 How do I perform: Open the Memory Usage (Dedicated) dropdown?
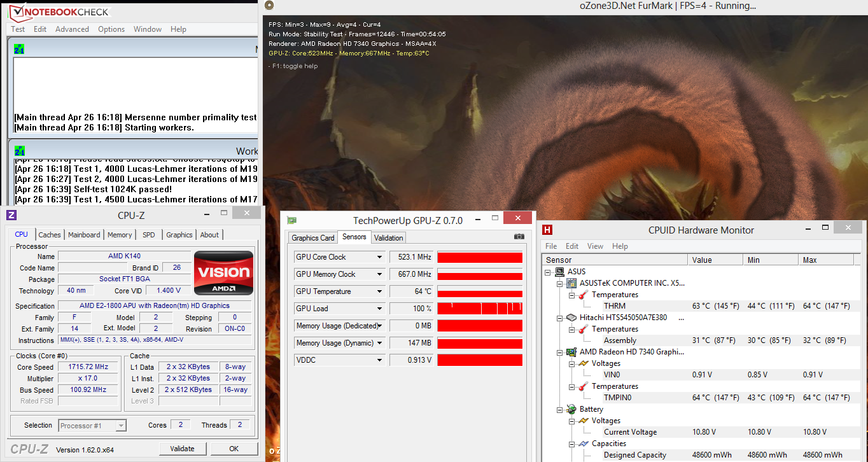(380, 326)
